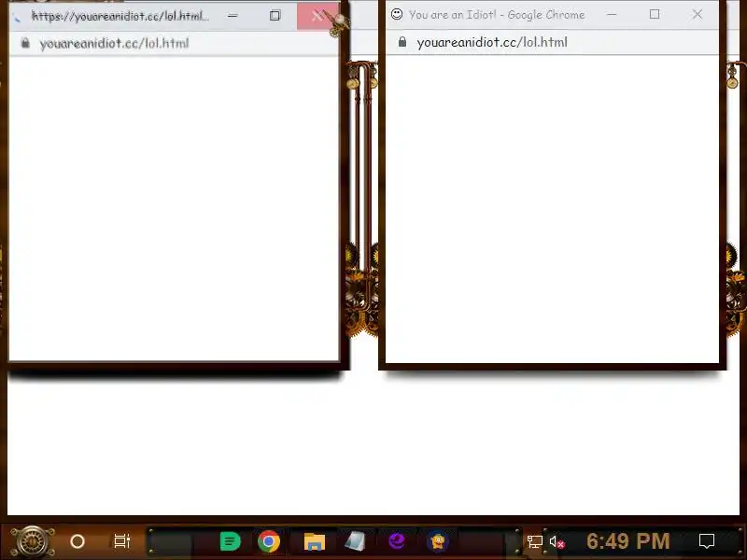Launch the purple swirl browser icon
Viewport: 747px width, 560px height.
click(397, 541)
